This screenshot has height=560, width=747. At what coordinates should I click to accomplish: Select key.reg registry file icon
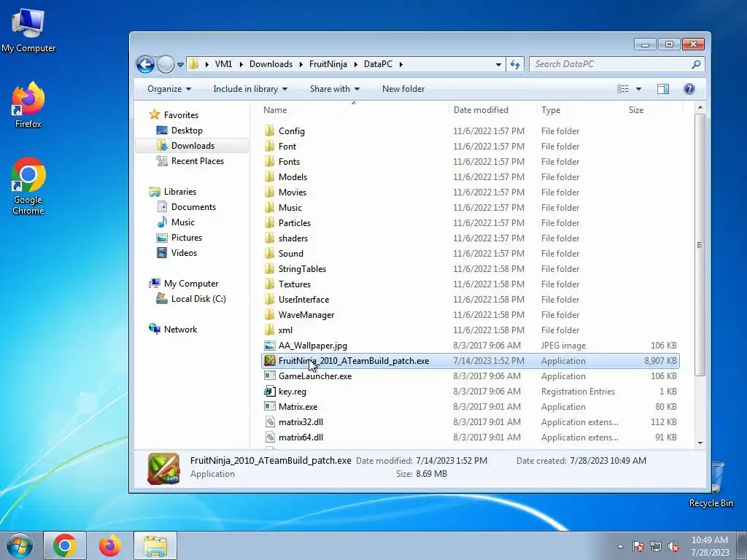coord(270,392)
